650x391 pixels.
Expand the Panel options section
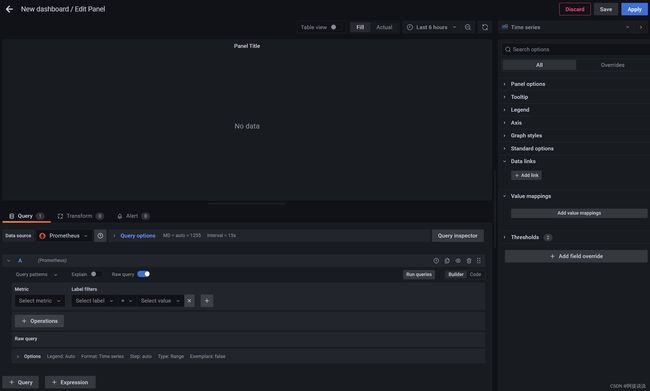527,84
